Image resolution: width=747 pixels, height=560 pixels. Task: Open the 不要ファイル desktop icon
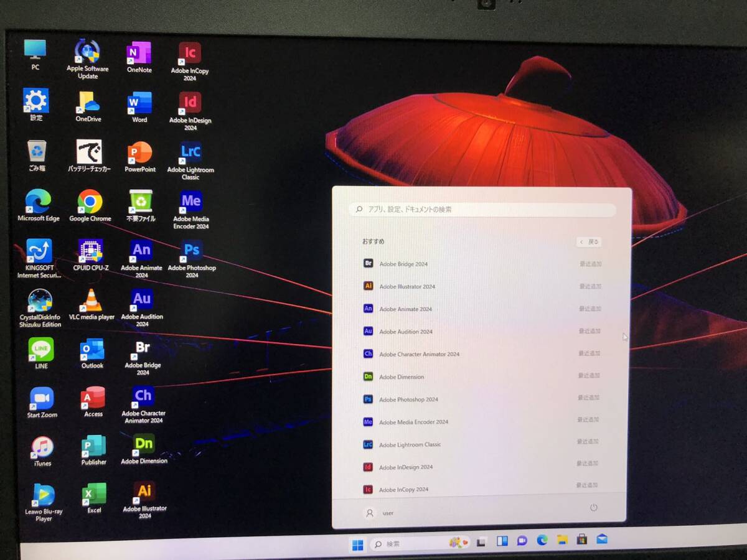pos(141,206)
